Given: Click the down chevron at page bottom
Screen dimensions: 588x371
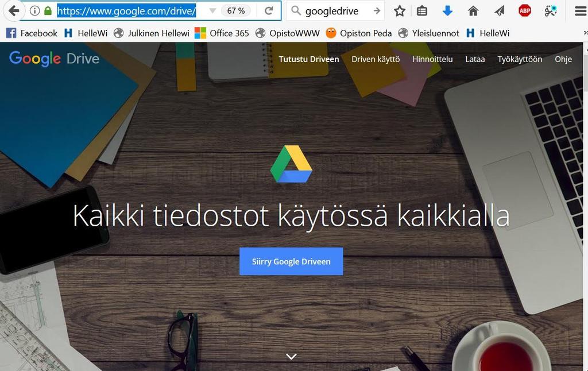Looking at the screenshot, I should [x=291, y=356].
